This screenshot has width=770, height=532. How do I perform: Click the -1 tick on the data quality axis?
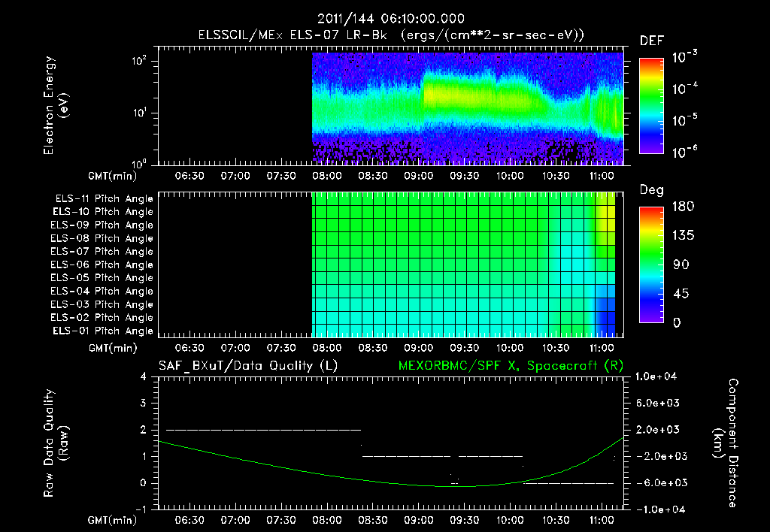(141, 509)
